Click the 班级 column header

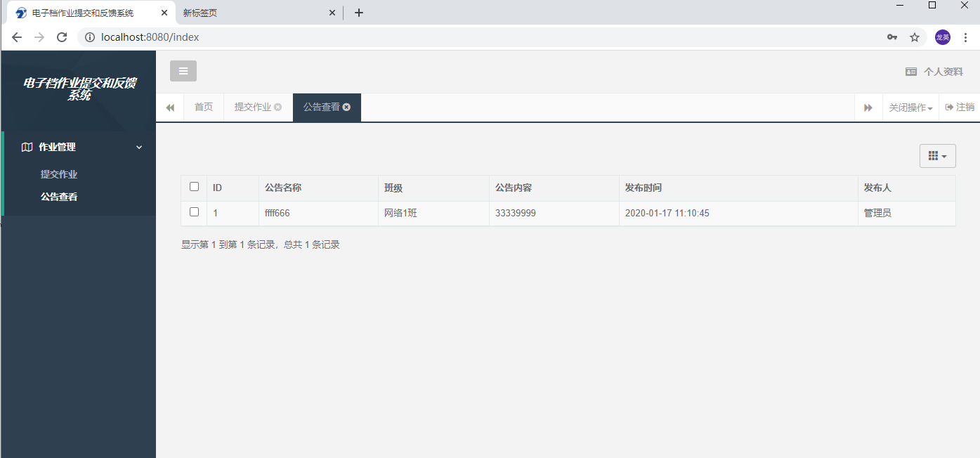(x=433, y=188)
